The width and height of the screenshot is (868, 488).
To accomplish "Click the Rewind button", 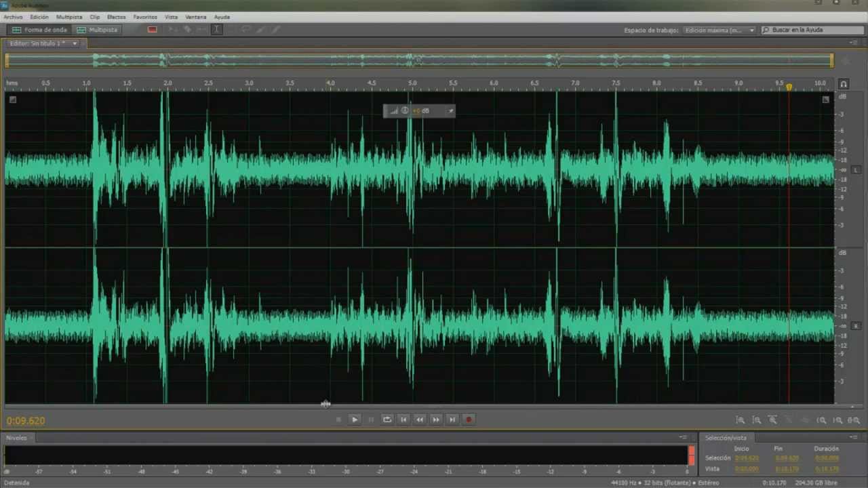I will 420,420.
